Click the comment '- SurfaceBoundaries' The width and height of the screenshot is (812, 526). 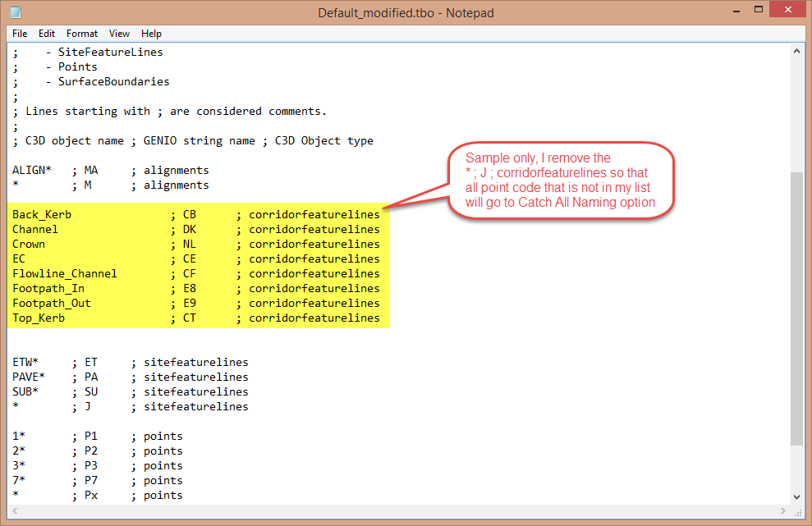coord(108,81)
